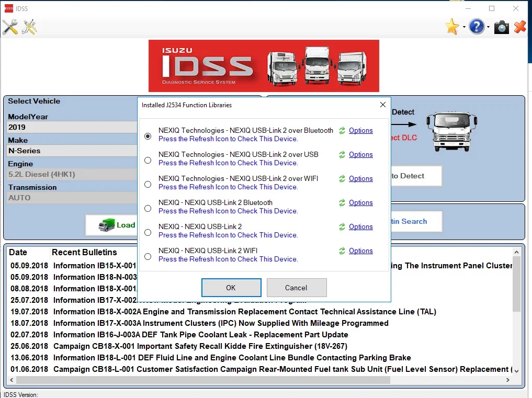Click the Date column header
This screenshot has height=398, width=532.
pyautogui.click(x=18, y=252)
